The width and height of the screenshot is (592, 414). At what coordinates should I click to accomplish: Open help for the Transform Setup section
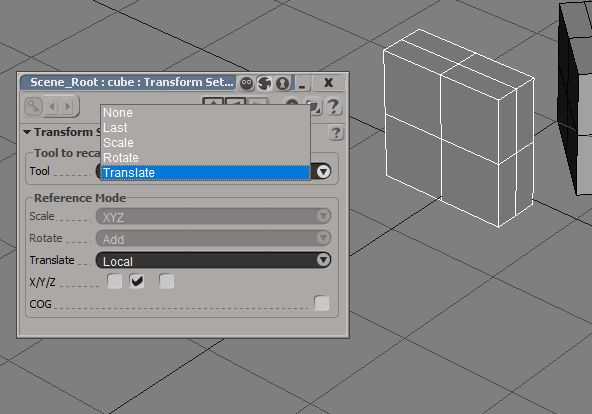[336, 133]
